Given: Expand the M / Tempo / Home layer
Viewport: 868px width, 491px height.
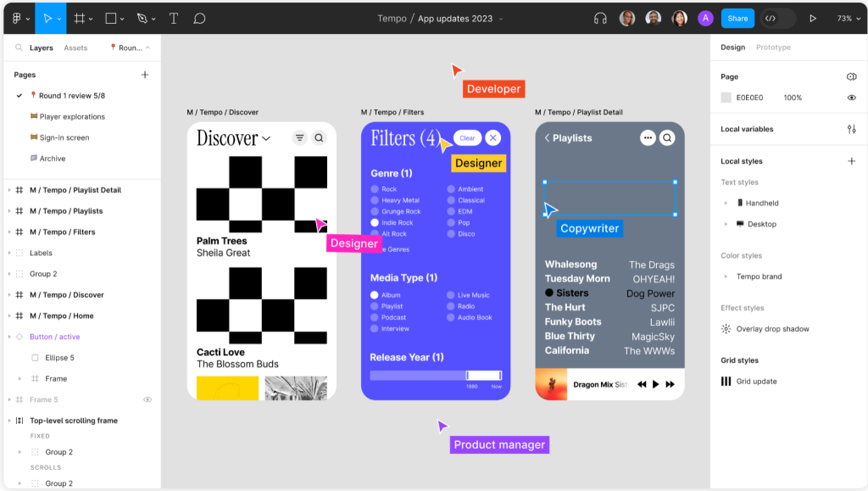Looking at the screenshot, I should click(x=9, y=315).
